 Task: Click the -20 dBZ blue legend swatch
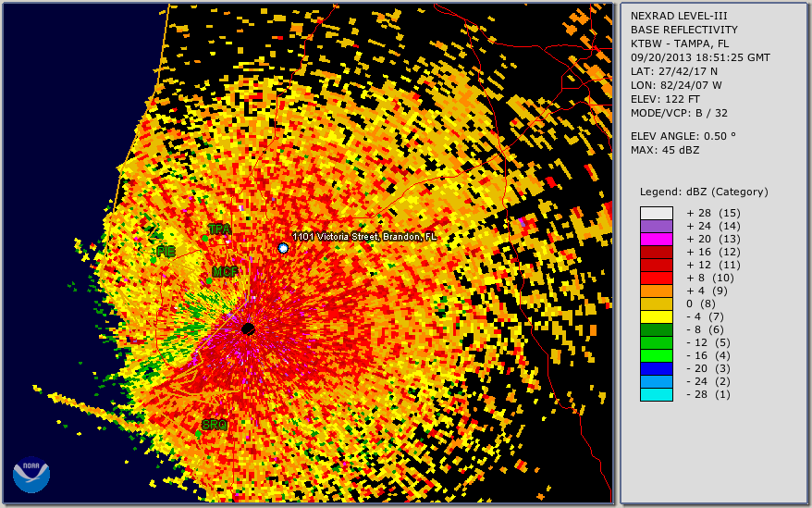(656, 368)
